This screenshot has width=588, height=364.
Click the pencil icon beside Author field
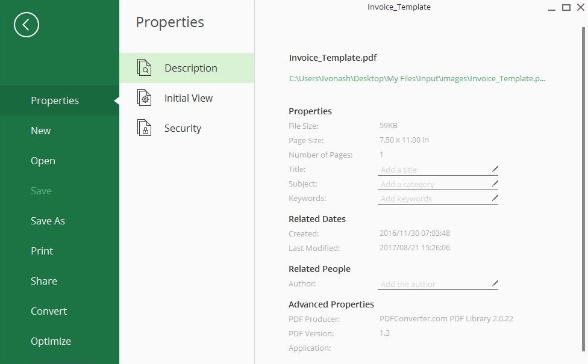coord(495,283)
